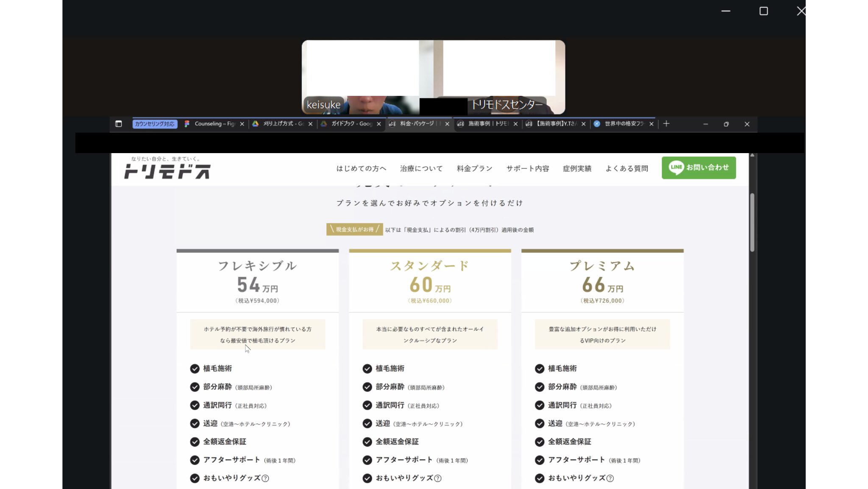Open the よくある質問 menu item
The width and height of the screenshot is (868, 489).
coord(626,168)
